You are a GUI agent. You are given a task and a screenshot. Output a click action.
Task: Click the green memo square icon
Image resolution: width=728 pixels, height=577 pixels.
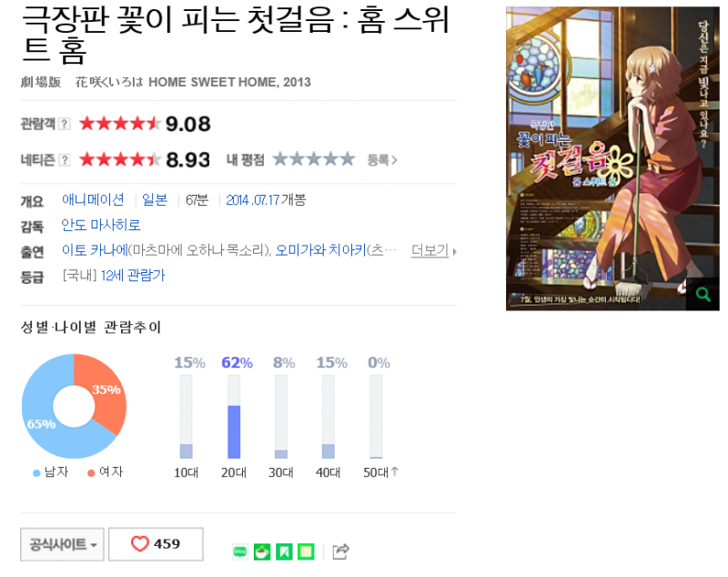(x=306, y=552)
